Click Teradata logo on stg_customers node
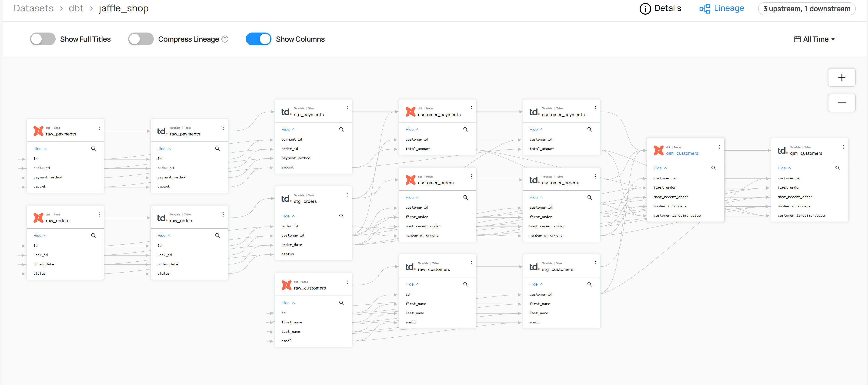The image size is (868, 385). [534, 267]
